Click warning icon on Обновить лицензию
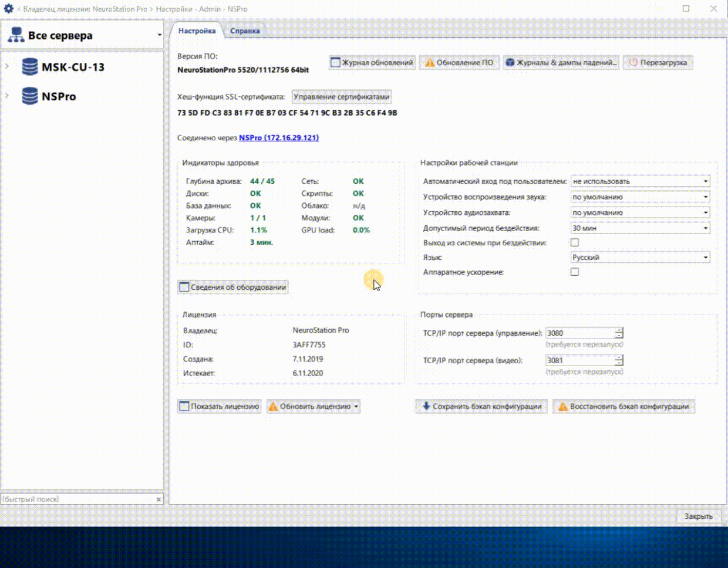This screenshot has height=568, width=728. pos(273,406)
